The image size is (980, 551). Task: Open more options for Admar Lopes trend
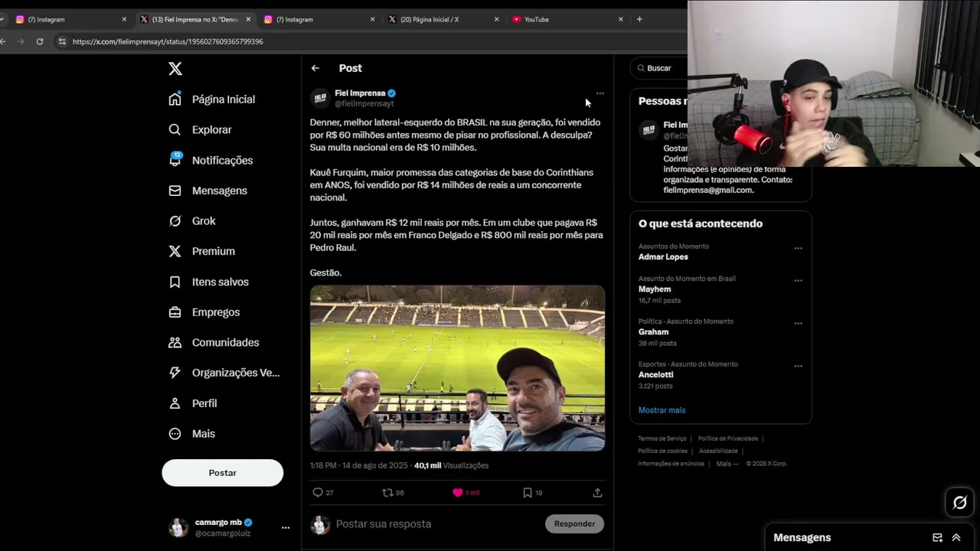click(798, 248)
